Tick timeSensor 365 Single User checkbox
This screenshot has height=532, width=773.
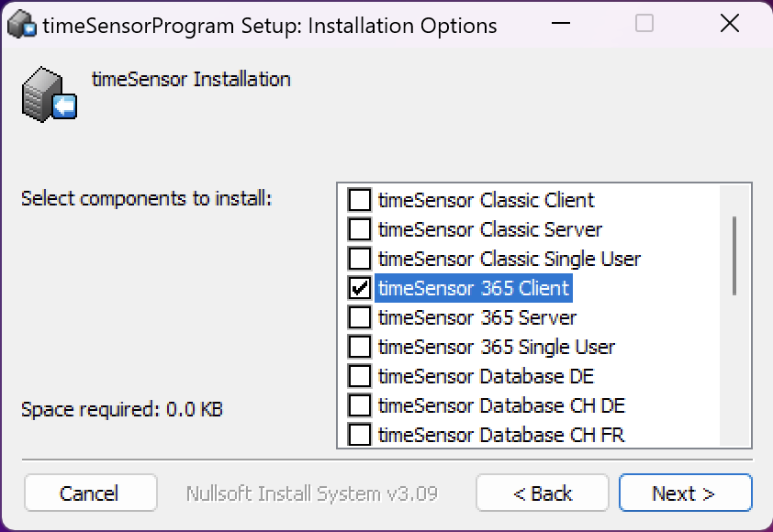359,347
